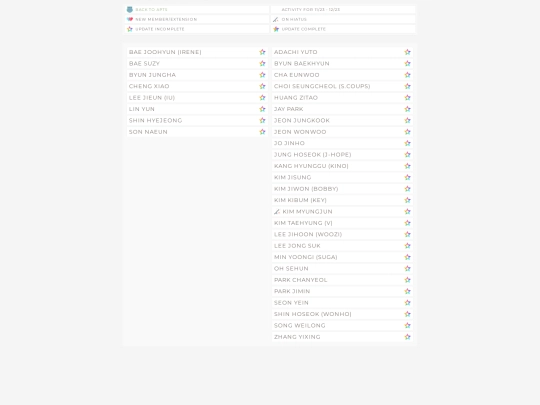Click the star icon beside Cheng Xiao
The height and width of the screenshot is (405, 540).
[x=262, y=86]
